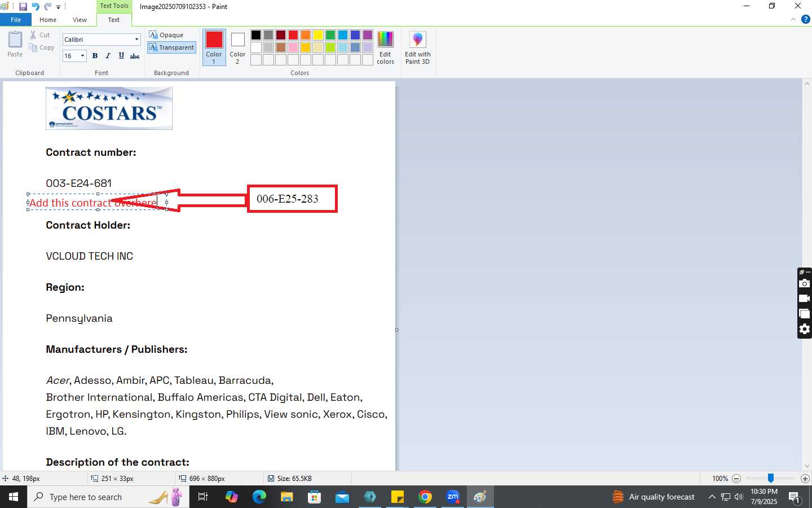
Task: Activate Color 2 background selector
Action: [x=237, y=47]
